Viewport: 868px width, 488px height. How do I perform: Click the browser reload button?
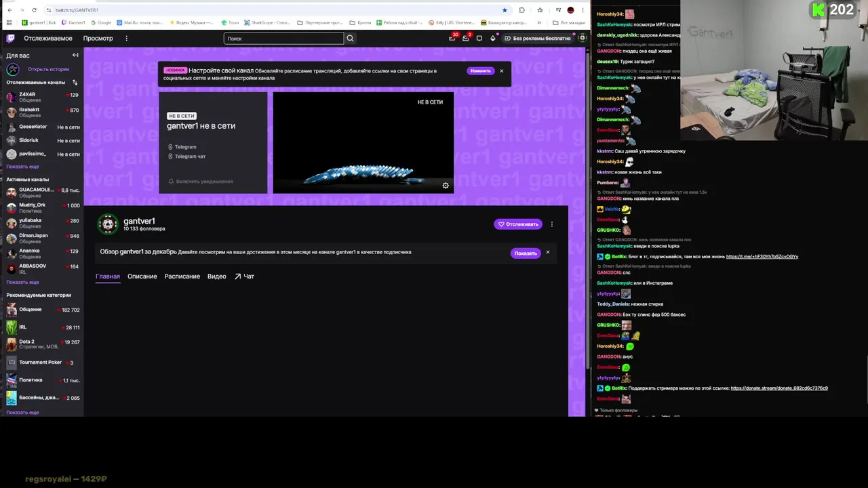pos(34,10)
